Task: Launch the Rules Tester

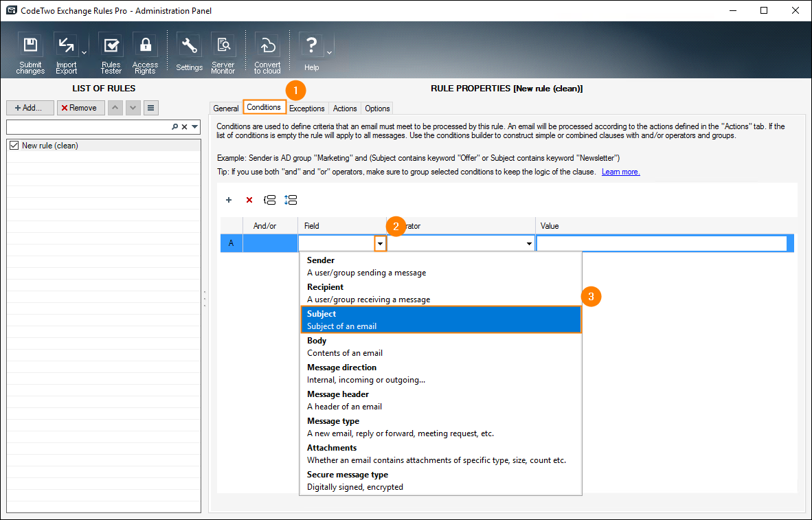Action: point(111,54)
